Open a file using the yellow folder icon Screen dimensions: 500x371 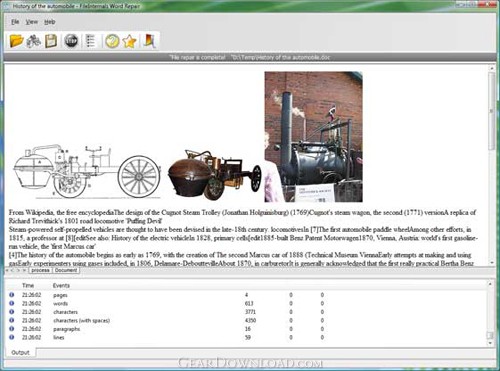[16, 41]
